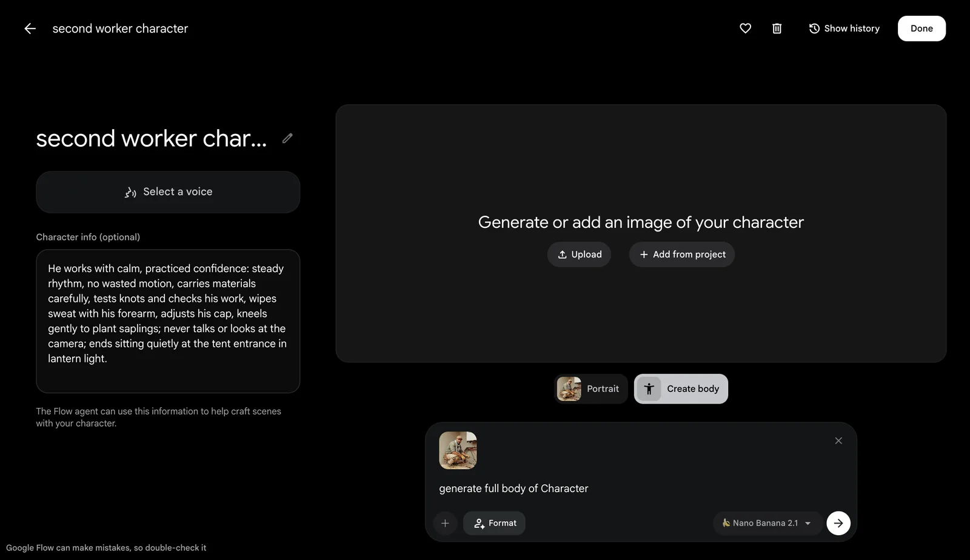970x560 pixels.
Task: Close the prompt box with X
Action: point(838,441)
